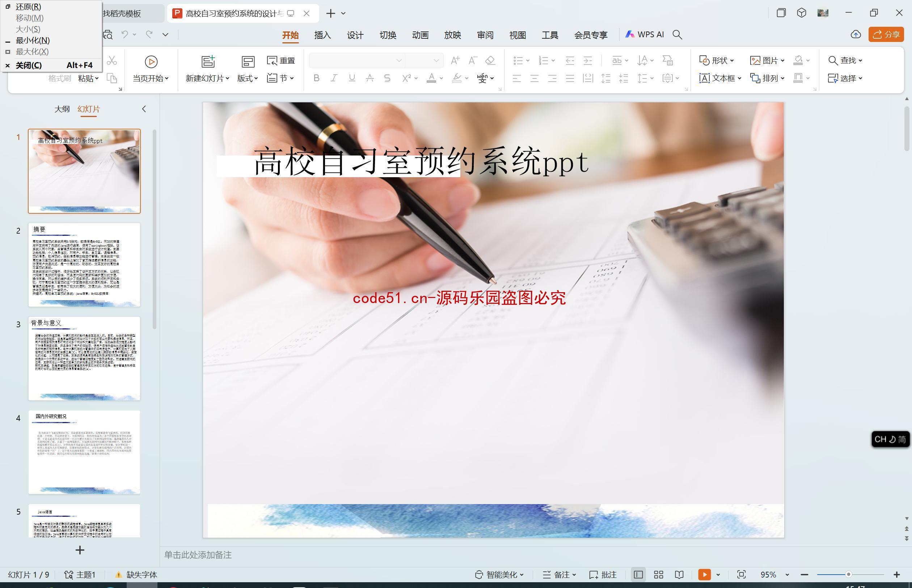Open the Design (设计) ribbon tab
The width and height of the screenshot is (912, 588).
(x=355, y=35)
